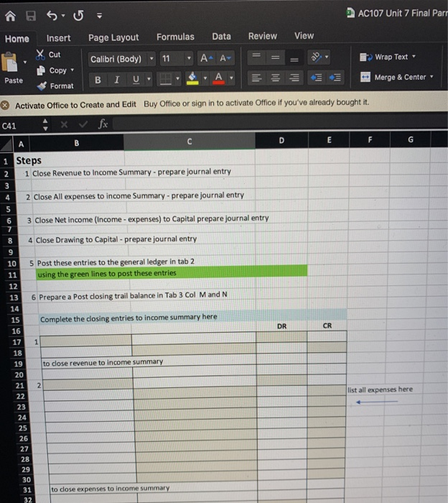Expand Merge & Center options arrow

click(x=431, y=77)
